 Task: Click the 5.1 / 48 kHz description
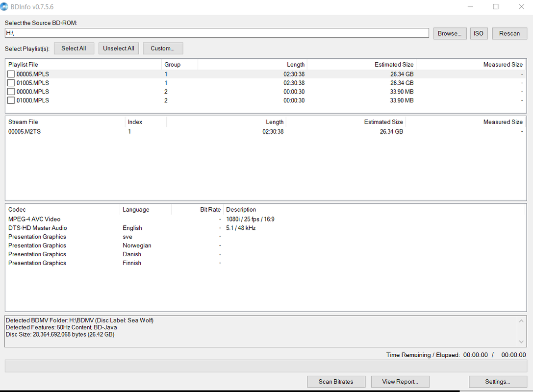241,228
